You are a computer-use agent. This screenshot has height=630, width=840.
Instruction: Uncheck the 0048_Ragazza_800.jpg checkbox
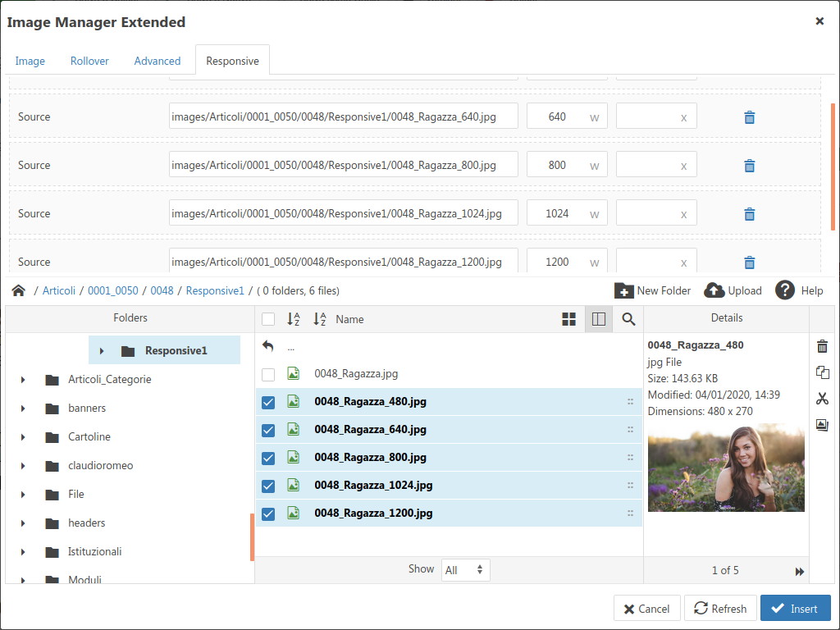click(268, 458)
